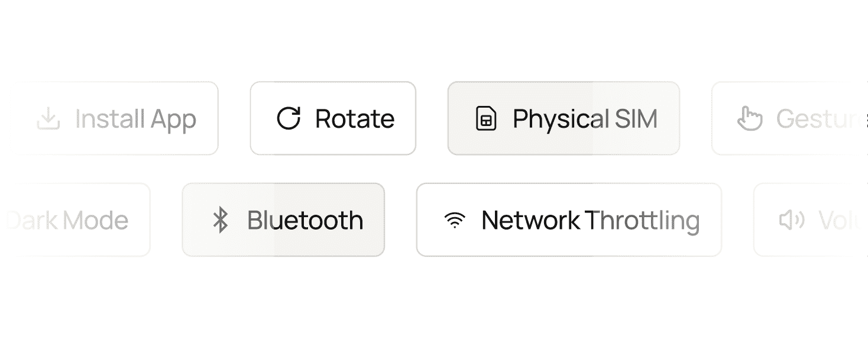Image resolution: width=868 pixels, height=355 pixels.
Task: Click the pointing hand Gesture icon
Action: tap(750, 118)
